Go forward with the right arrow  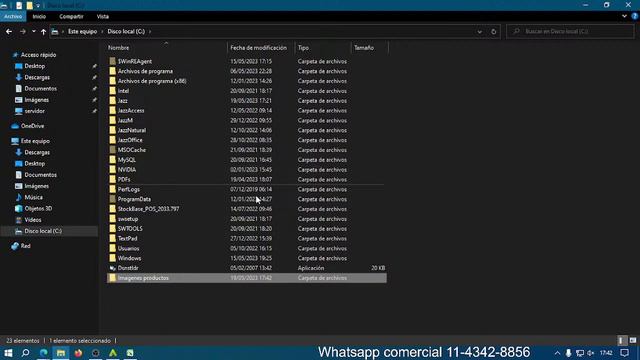coord(23,31)
